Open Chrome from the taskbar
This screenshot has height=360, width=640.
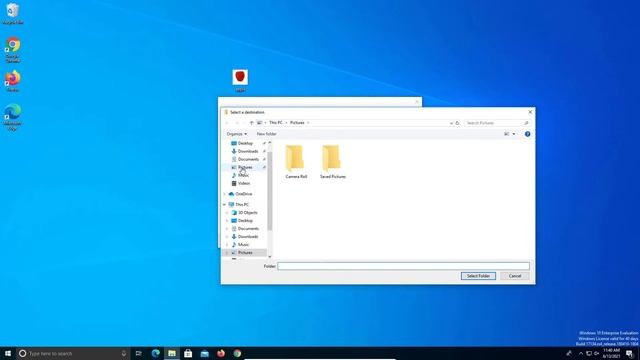tap(237, 353)
